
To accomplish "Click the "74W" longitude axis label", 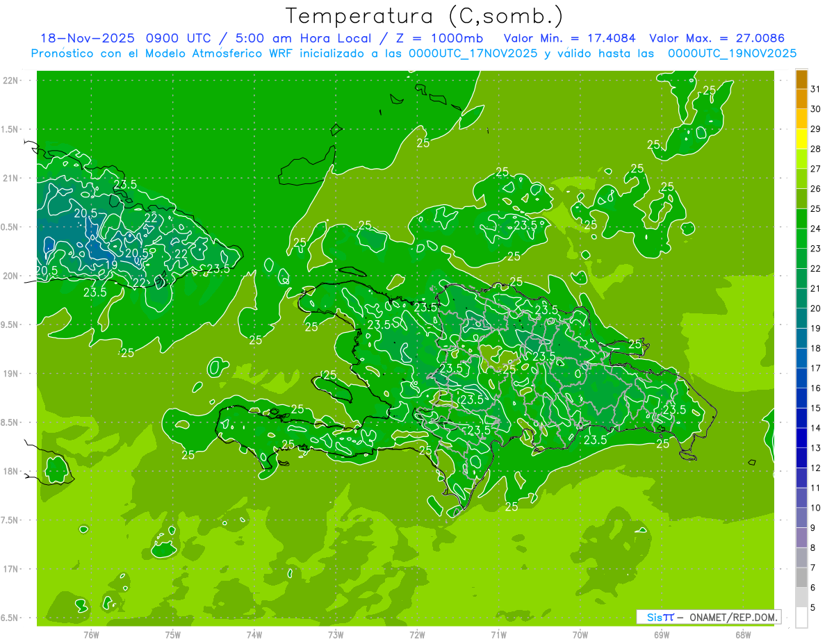I will (254, 634).
